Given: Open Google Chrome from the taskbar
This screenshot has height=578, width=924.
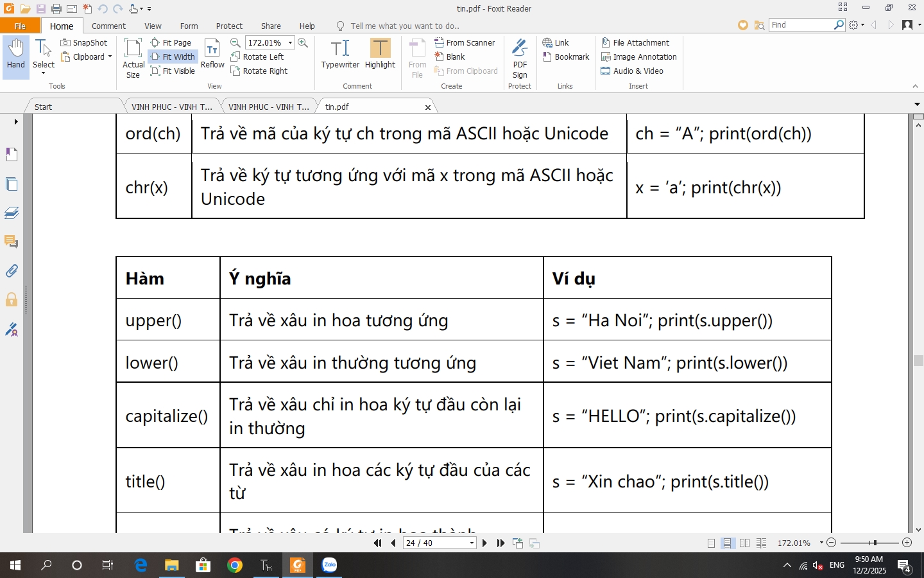Looking at the screenshot, I should [235, 565].
